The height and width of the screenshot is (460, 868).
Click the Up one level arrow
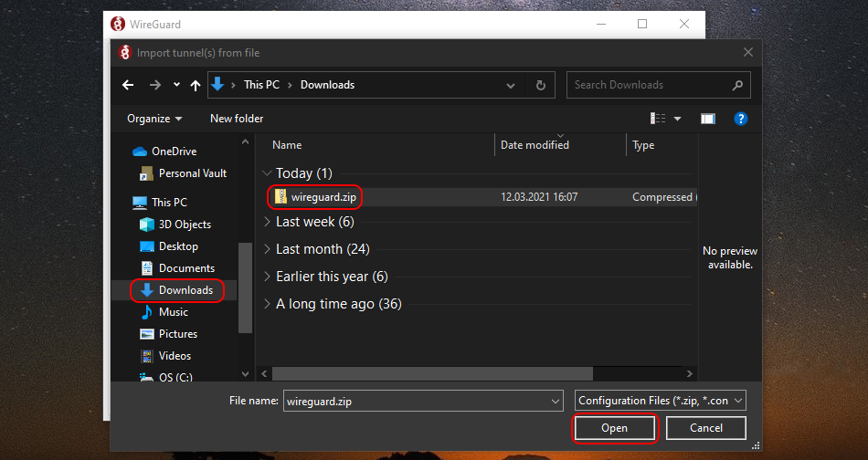[x=195, y=85]
